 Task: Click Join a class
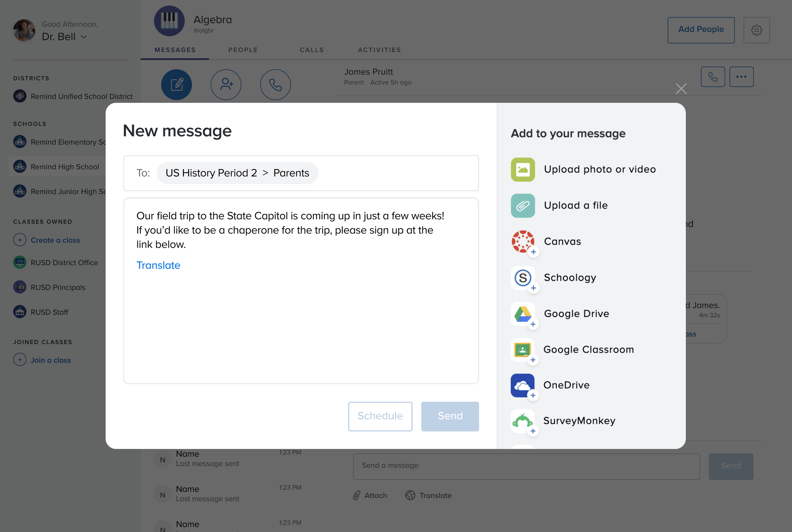click(x=50, y=360)
